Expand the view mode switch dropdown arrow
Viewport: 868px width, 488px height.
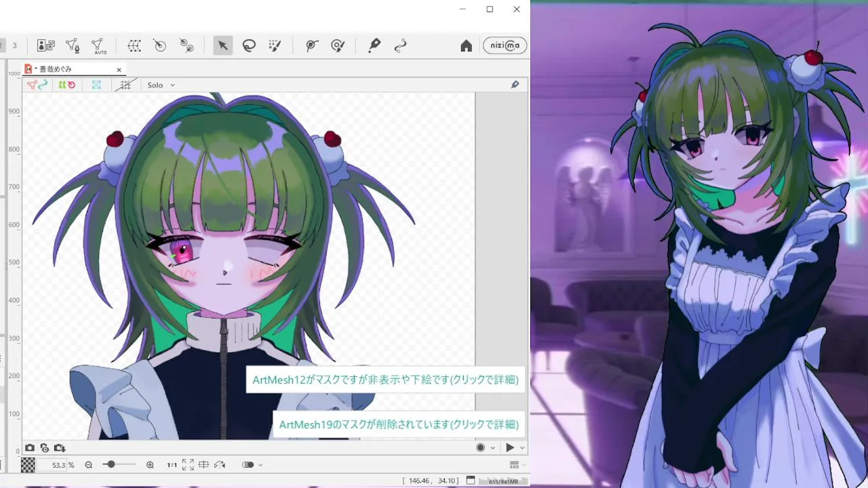[x=260, y=465]
